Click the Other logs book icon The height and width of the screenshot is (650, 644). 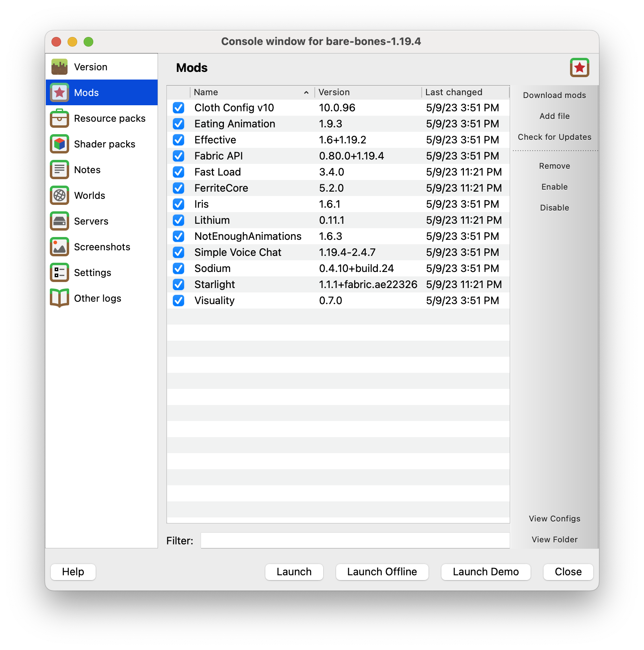point(59,298)
